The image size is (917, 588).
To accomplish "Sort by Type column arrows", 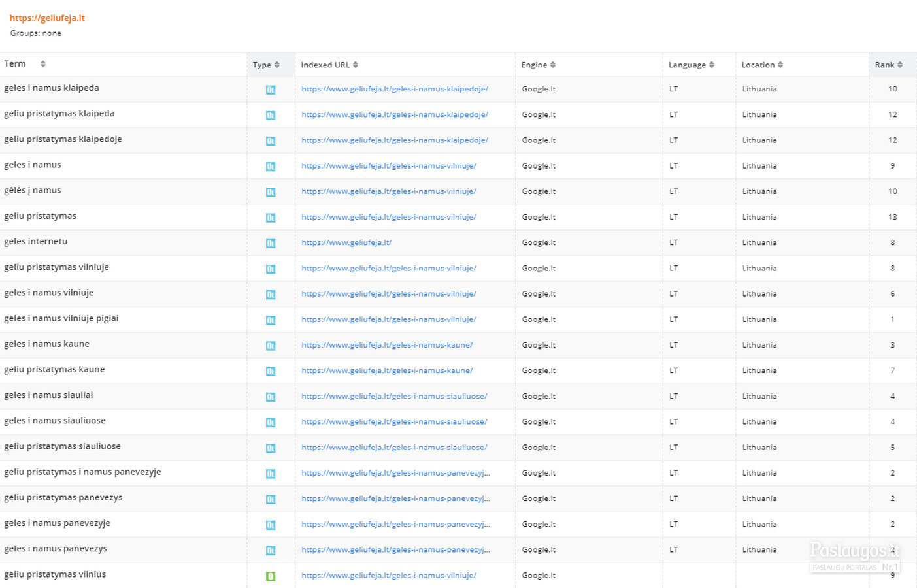I will pyautogui.click(x=277, y=65).
